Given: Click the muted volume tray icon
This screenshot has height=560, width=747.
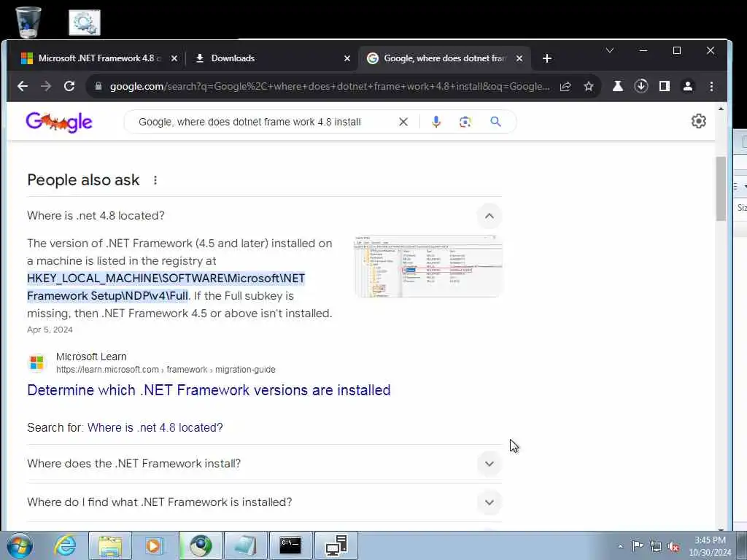Looking at the screenshot, I should [673, 546].
